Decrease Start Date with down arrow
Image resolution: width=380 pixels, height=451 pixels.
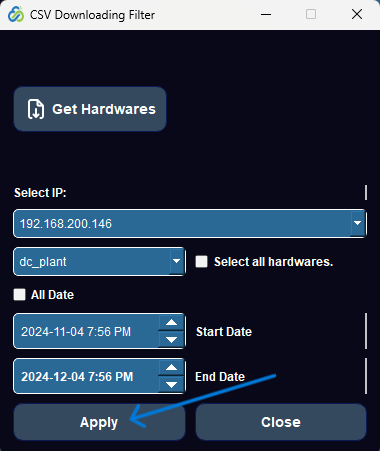[x=171, y=340]
